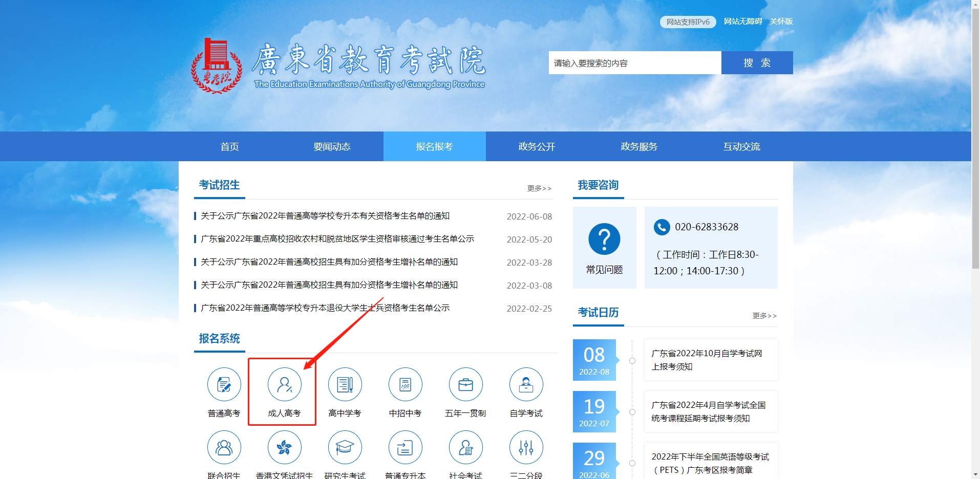Open the 重点高校招收农村和脱贫地区学生 notice
This screenshot has height=479, width=980.
(337, 239)
